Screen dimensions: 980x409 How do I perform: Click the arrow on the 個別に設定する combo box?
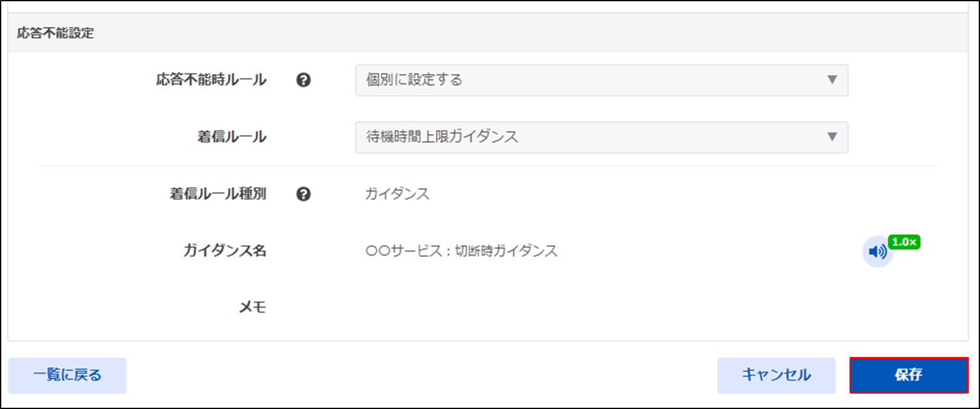(x=832, y=80)
